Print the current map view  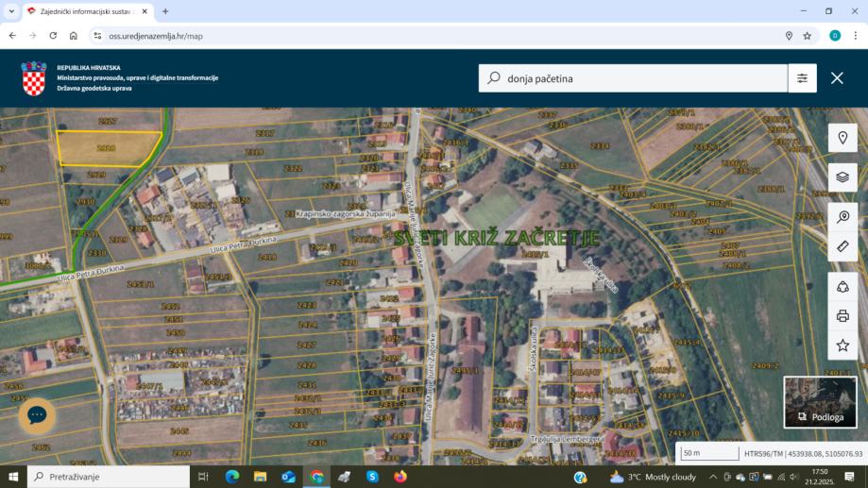pos(842,316)
